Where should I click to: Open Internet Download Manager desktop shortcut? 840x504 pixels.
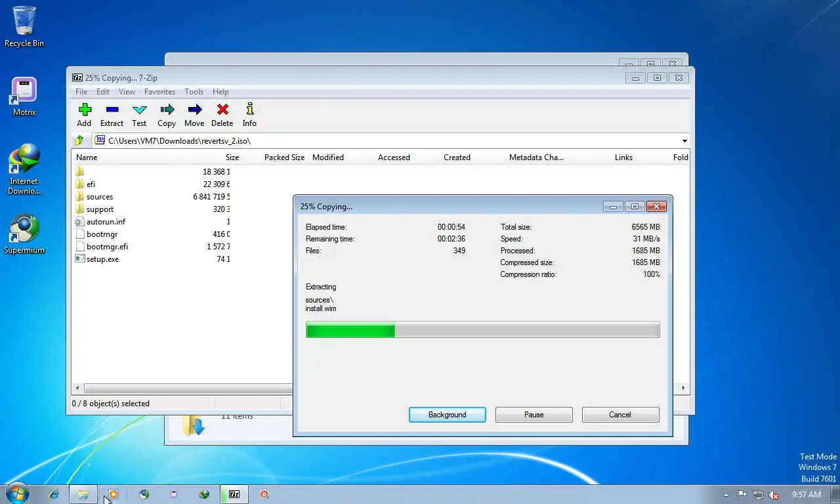[24, 169]
